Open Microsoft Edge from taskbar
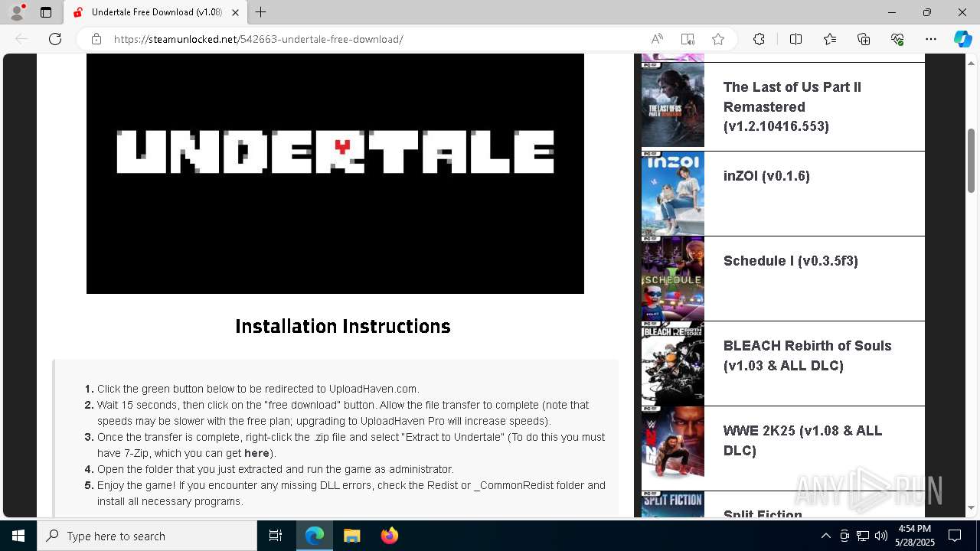 pos(315,536)
